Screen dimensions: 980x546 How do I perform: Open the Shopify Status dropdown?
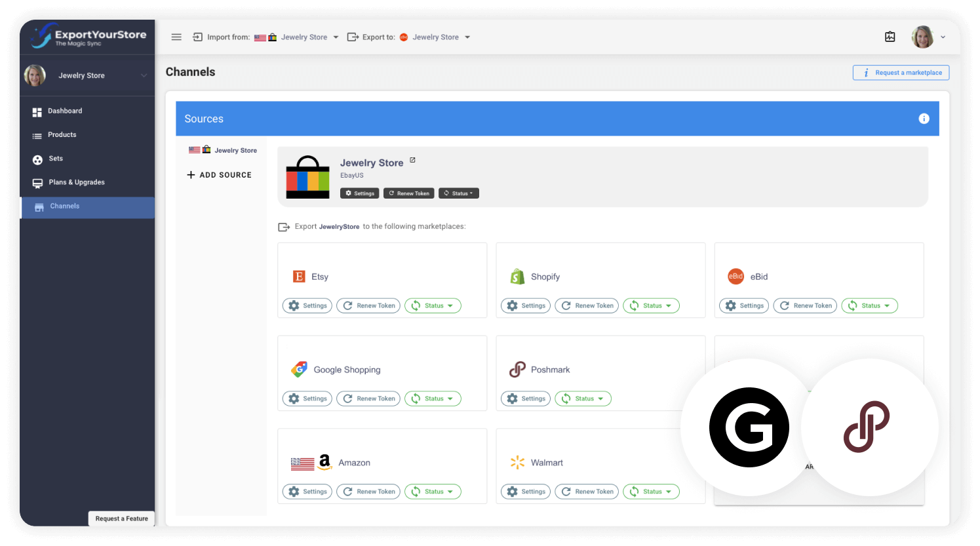[651, 305]
